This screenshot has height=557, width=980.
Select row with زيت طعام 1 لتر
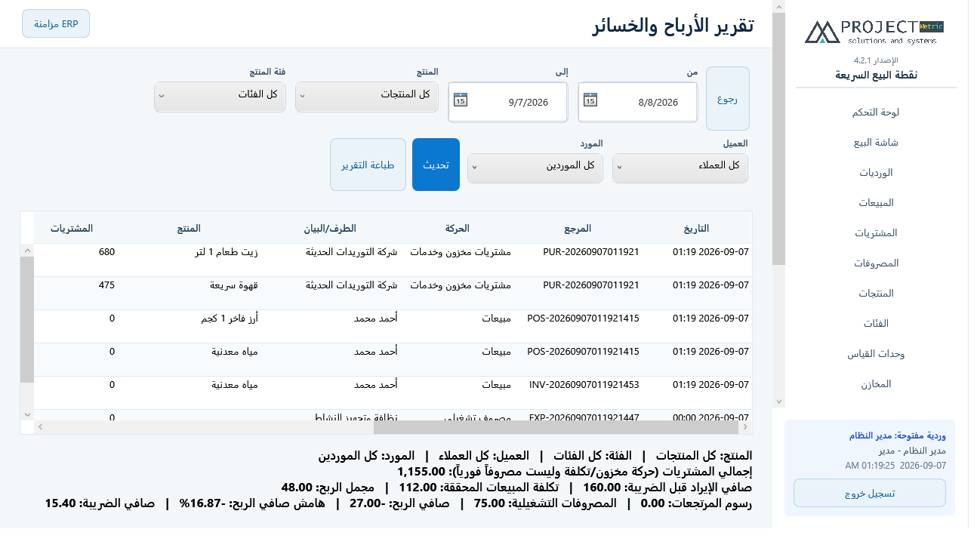pos(393,260)
